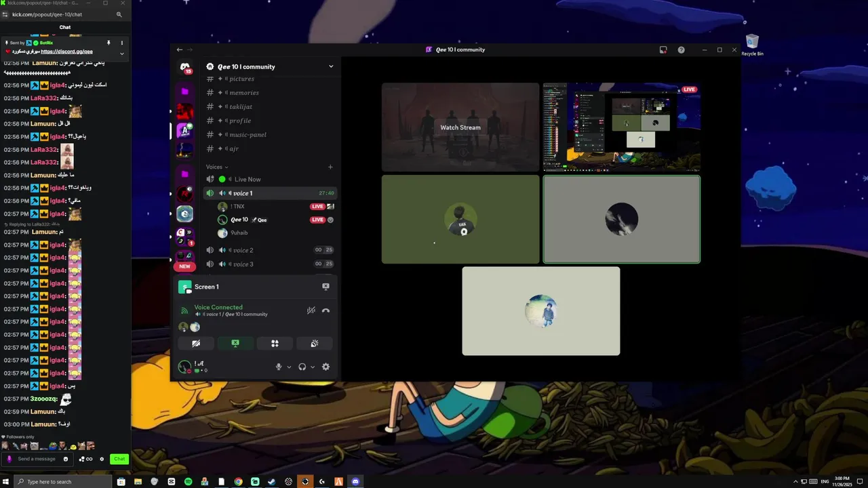This screenshot has width=868, height=488.
Task: Select the voice 1 channel
Action: click(270, 193)
